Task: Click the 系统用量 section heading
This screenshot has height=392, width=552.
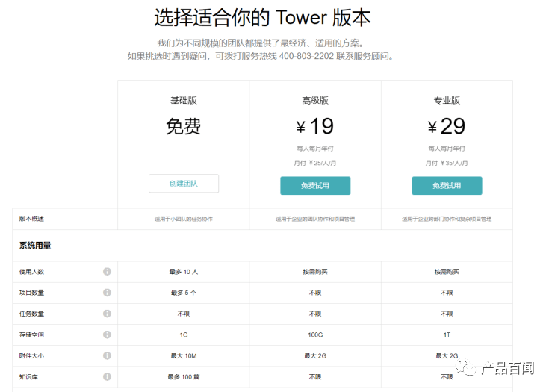Action: pos(35,245)
